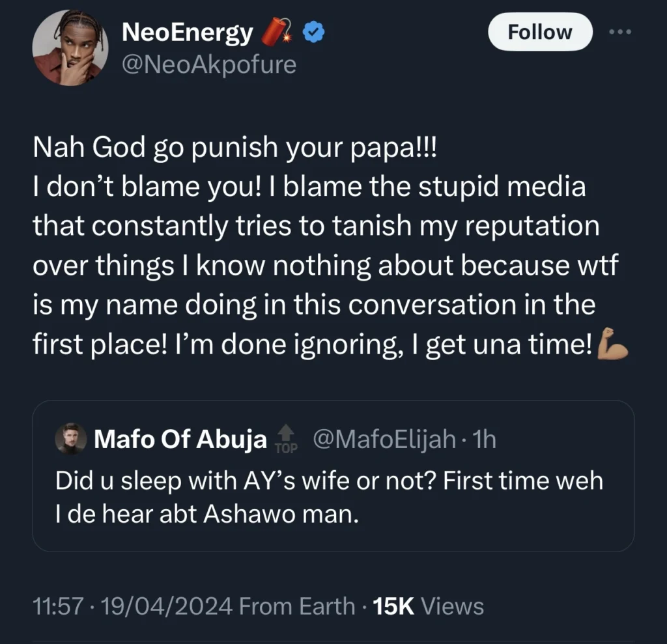Toggle the Follow button for NeoEnergy
The width and height of the screenshot is (667, 644).
[x=539, y=31]
